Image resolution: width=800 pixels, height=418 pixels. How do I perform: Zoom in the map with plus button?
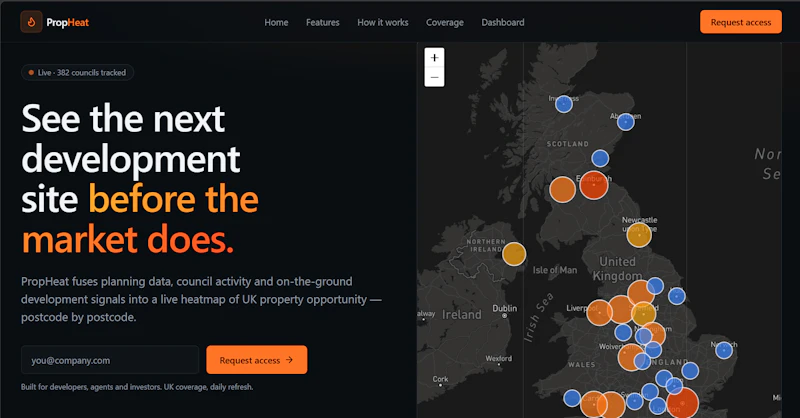pyautogui.click(x=434, y=58)
